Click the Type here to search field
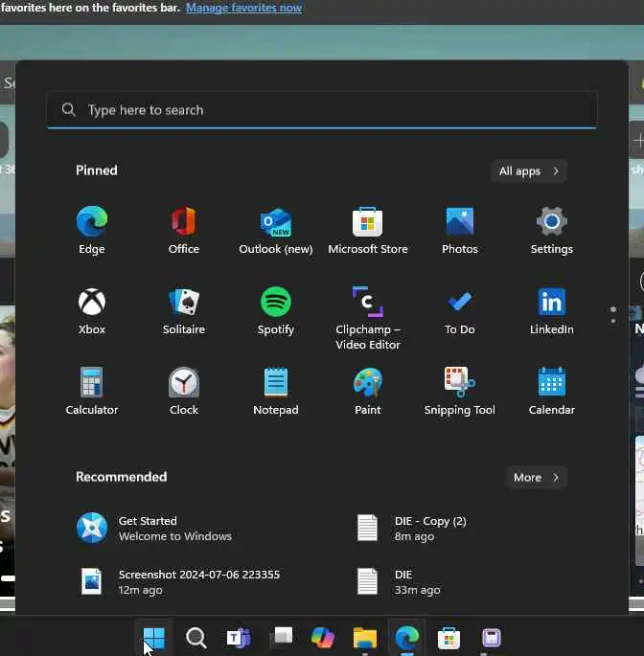644x656 pixels. [322, 110]
